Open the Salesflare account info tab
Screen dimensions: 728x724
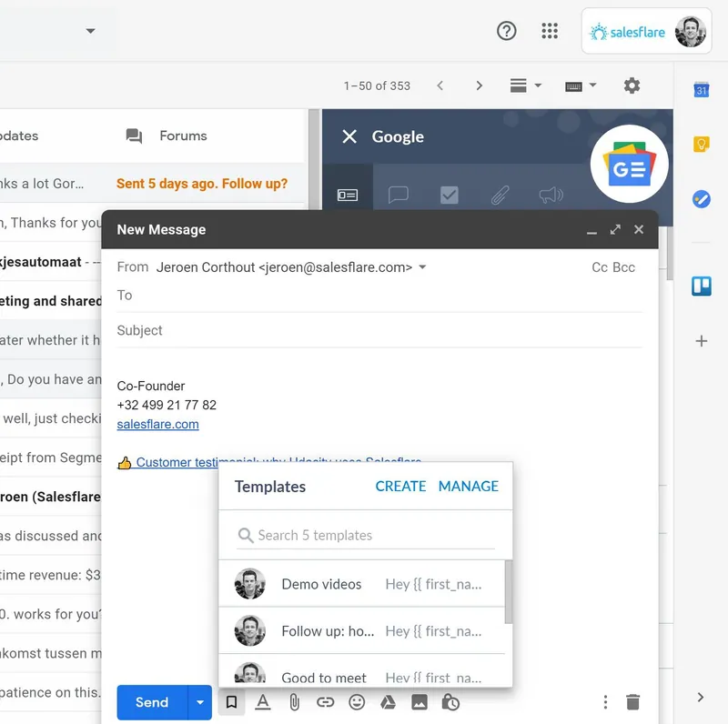[348, 195]
